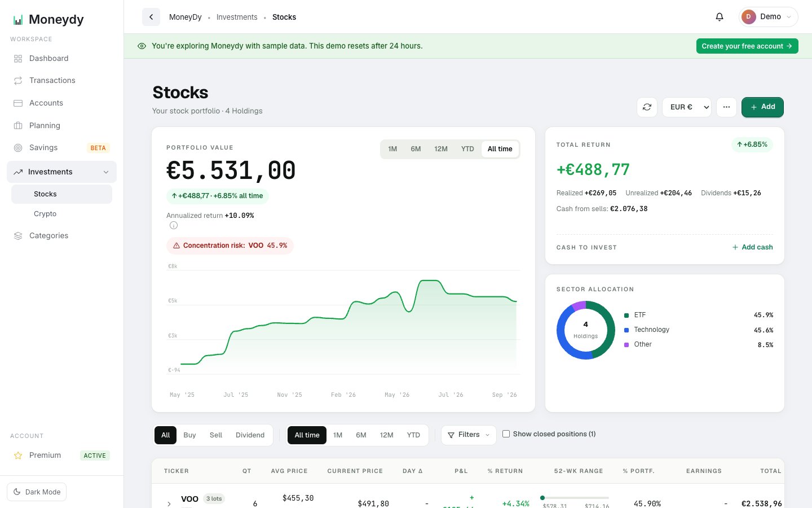The height and width of the screenshot is (508, 812).
Task: Click the green Add button
Action: [762, 107]
